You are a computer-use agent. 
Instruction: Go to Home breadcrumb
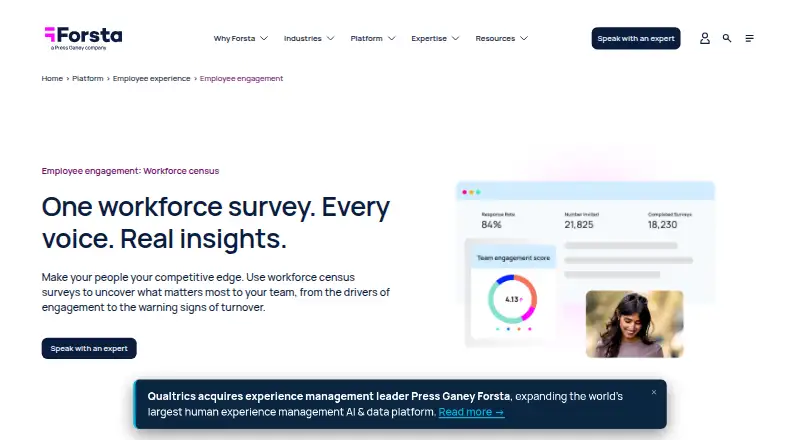52,78
